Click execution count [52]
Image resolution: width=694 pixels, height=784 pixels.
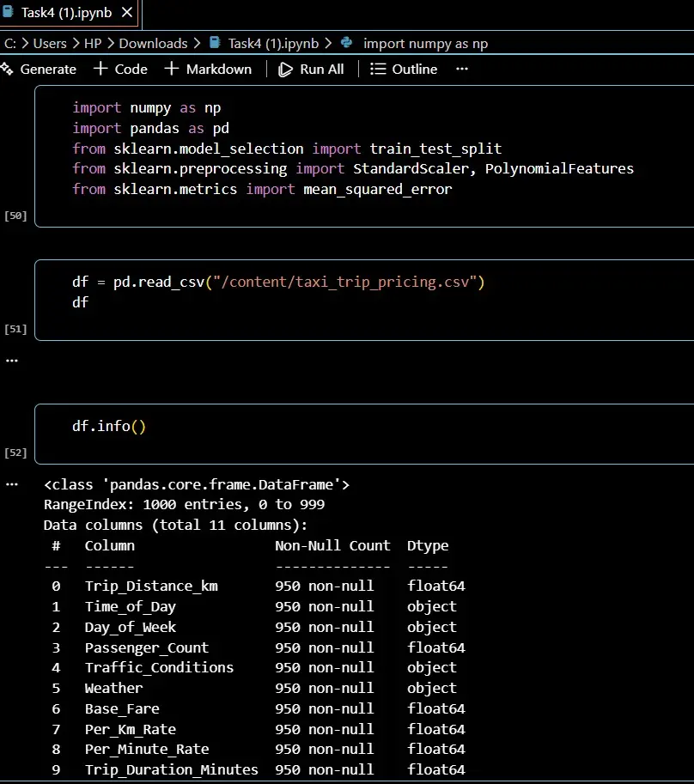tap(15, 453)
